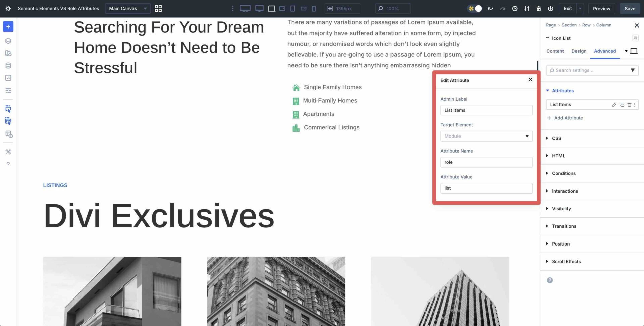Switch to phone preview mode
The width and height of the screenshot is (644, 326).
pyautogui.click(x=314, y=9)
